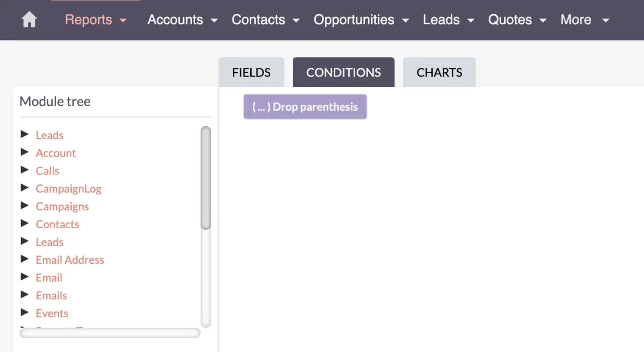This screenshot has height=352, width=644.
Task: Expand the Campaigns module entry
Action: (x=25, y=206)
